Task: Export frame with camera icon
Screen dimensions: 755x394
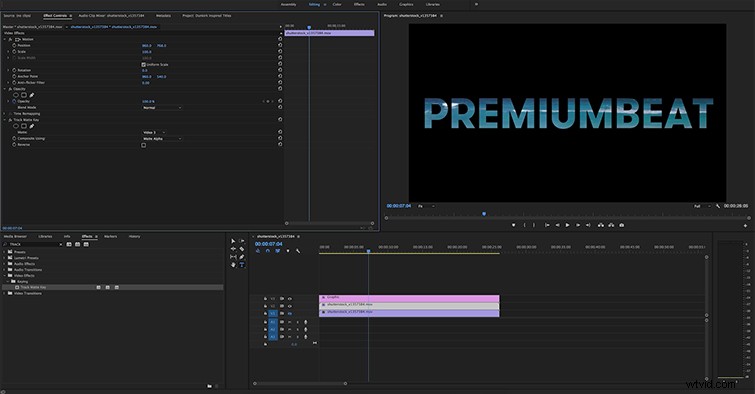Action: click(x=622, y=225)
